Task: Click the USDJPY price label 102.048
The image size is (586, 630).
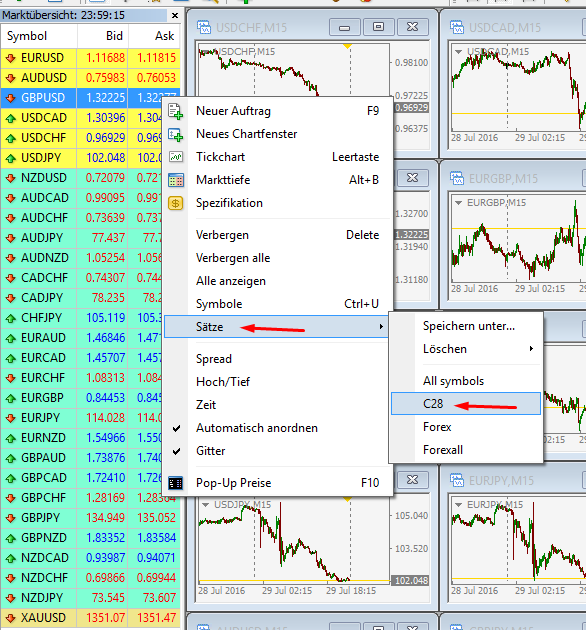Action: tap(410, 581)
